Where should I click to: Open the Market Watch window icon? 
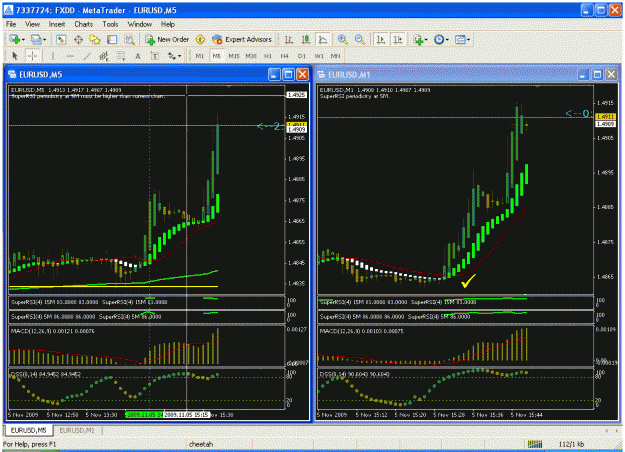coord(61,39)
